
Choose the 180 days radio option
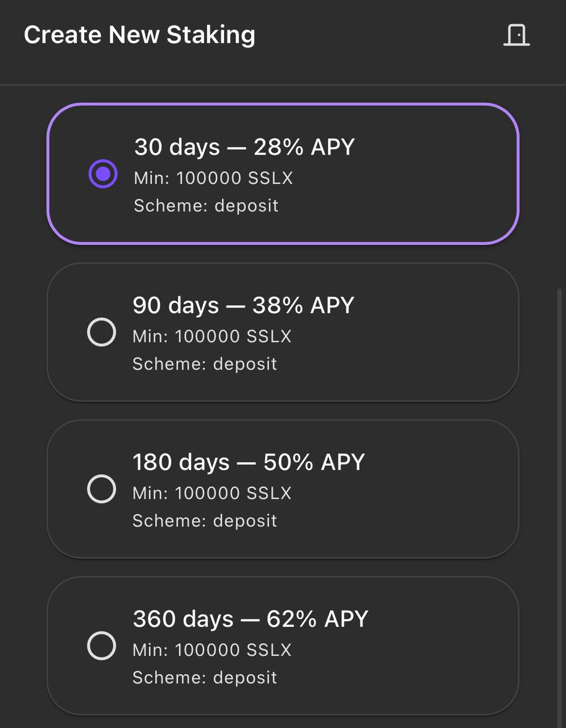102,489
